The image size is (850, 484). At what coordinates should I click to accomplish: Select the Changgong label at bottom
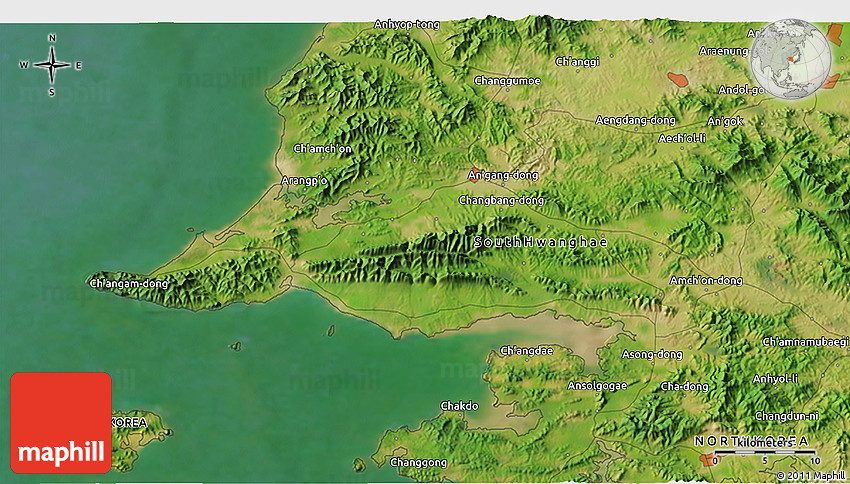tap(419, 462)
